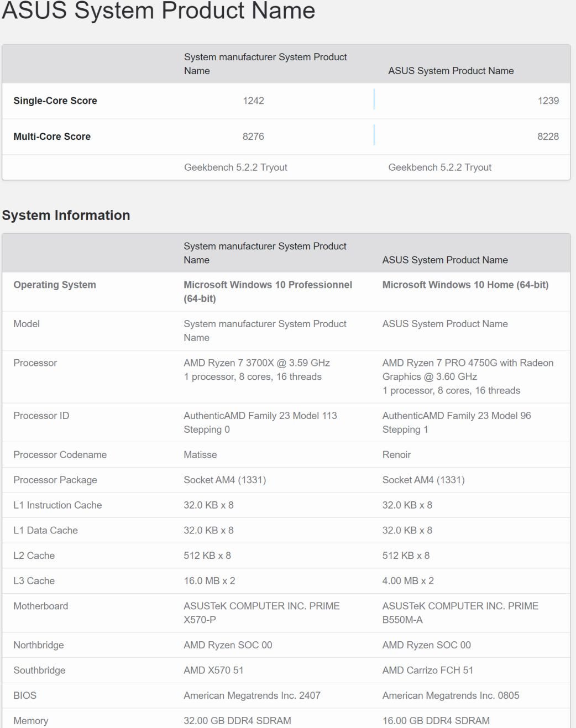This screenshot has height=728, width=576.
Task: Click the Single-Core Score row label
Action: tap(55, 101)
